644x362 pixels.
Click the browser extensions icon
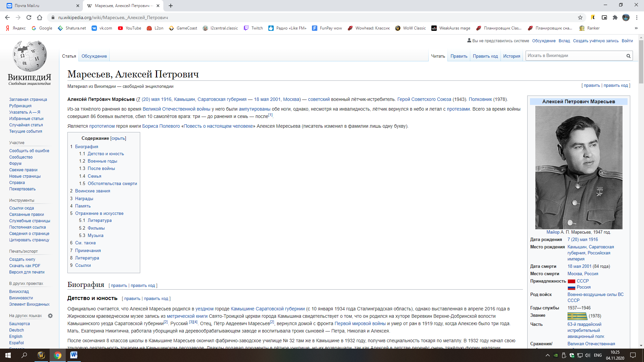615,17
